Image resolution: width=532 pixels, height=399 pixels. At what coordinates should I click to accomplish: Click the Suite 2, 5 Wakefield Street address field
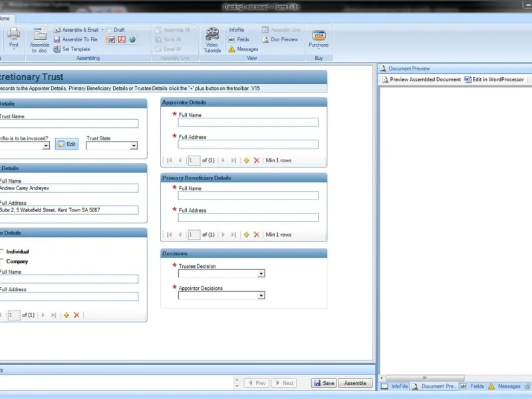69,210
